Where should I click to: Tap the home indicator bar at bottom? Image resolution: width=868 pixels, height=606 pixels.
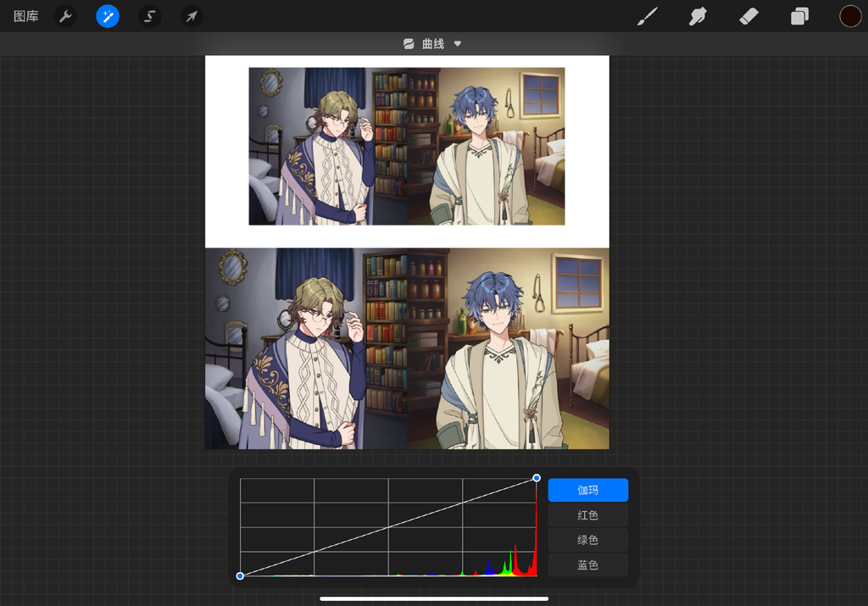[434, 598]
